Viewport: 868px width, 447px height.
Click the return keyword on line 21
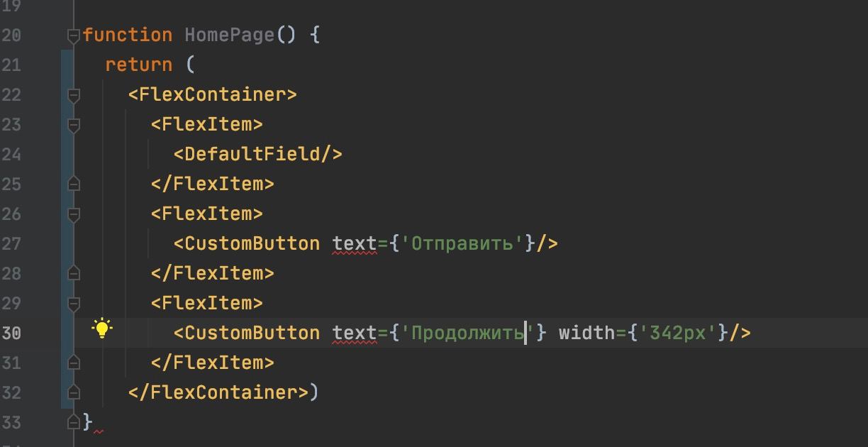tap(138, 65)
